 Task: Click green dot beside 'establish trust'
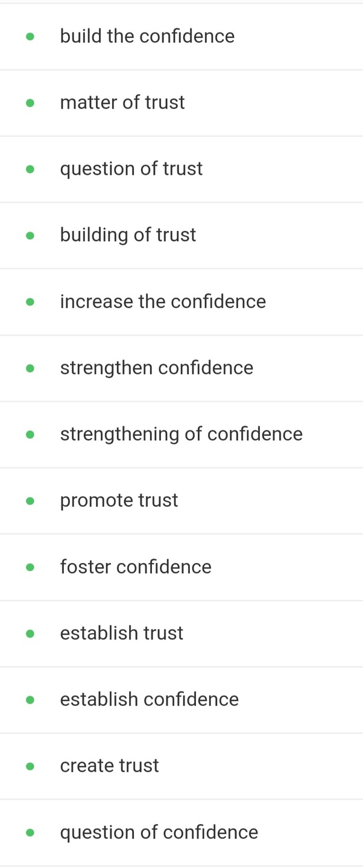click(30, 634)
